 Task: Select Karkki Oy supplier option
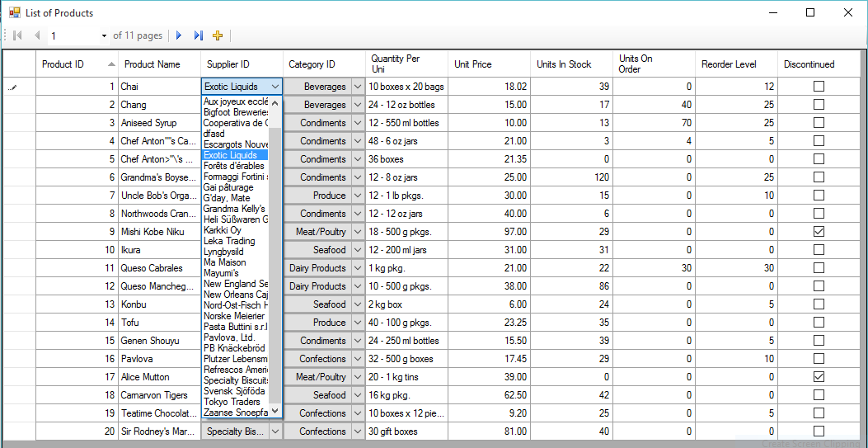(236, 230)
